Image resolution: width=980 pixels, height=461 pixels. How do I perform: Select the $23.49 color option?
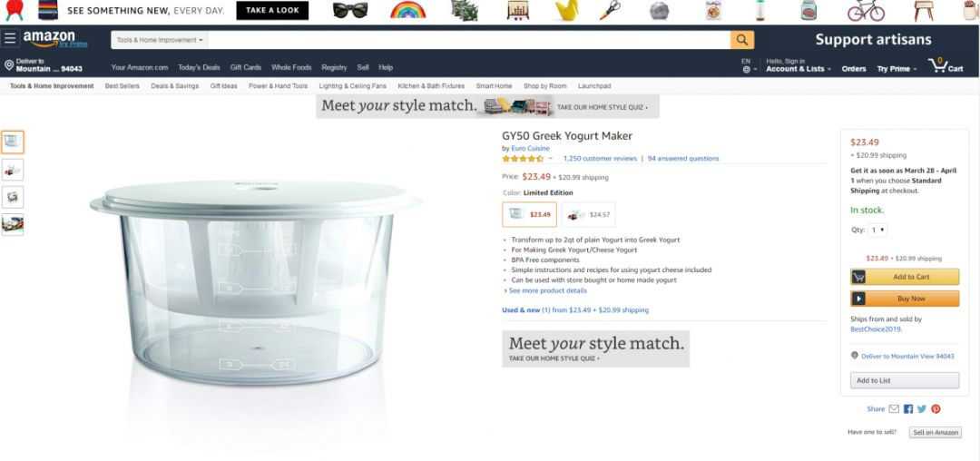tap(529, 214)
